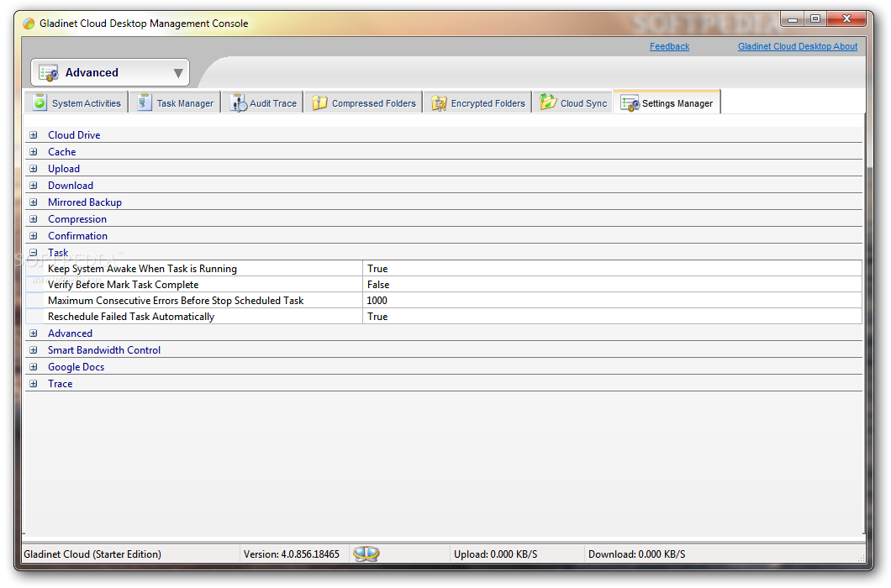Click the Mirrored Backup category label
This screenshot has width=891, height=588.
point(85,202)
